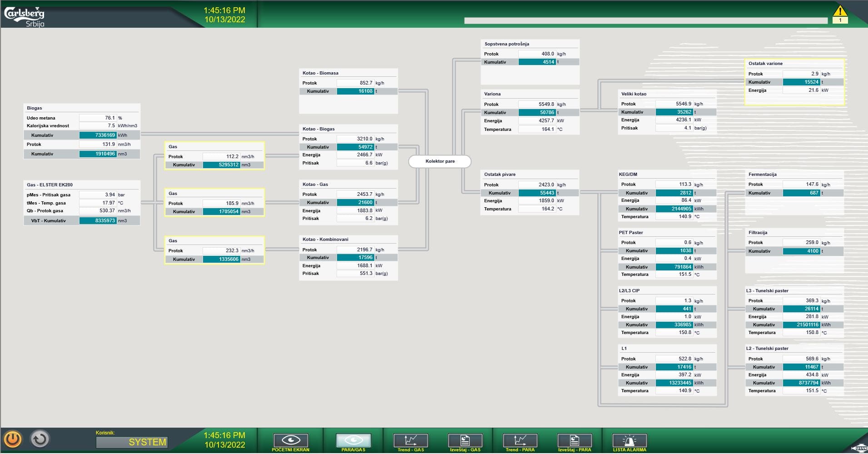Click the Trend - PARA text label

tap(520, 450)
